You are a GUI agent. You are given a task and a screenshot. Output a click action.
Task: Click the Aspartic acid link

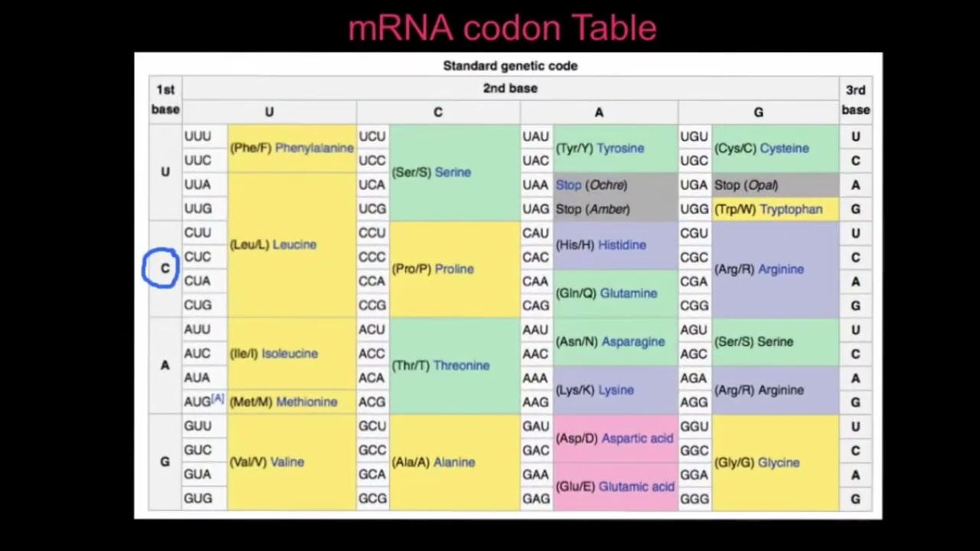click(637, 439)
